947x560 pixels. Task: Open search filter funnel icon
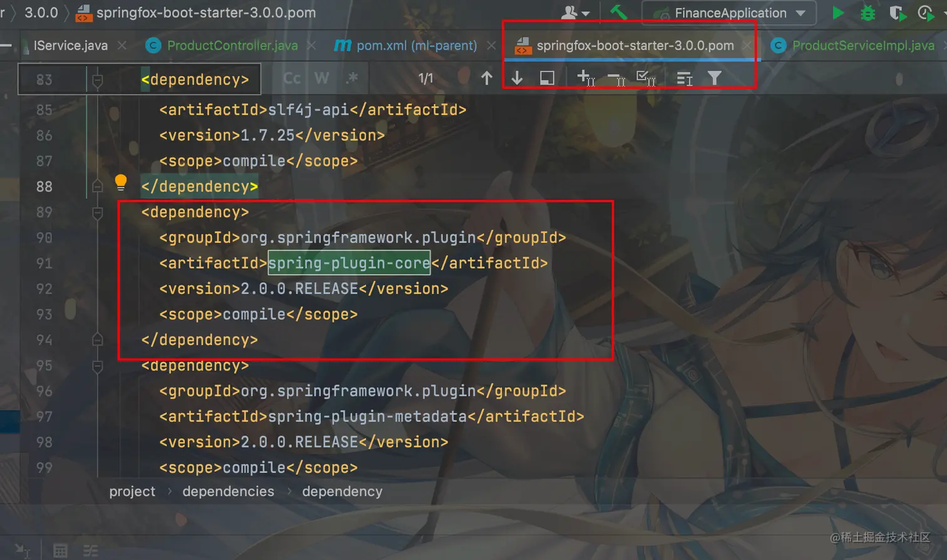coord(714,78)
